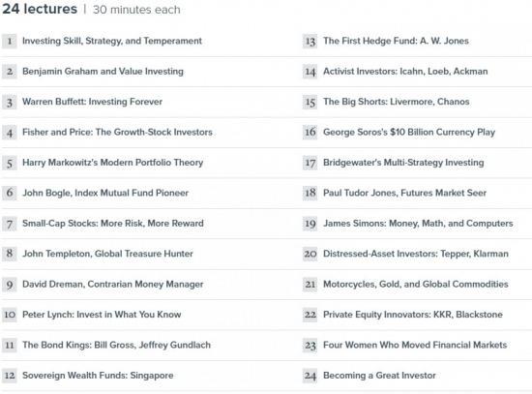The image size is (532, 394).
Task: Open 'John Templeton, Global Treasure Hunter'
Action: (x=107, y=254)
